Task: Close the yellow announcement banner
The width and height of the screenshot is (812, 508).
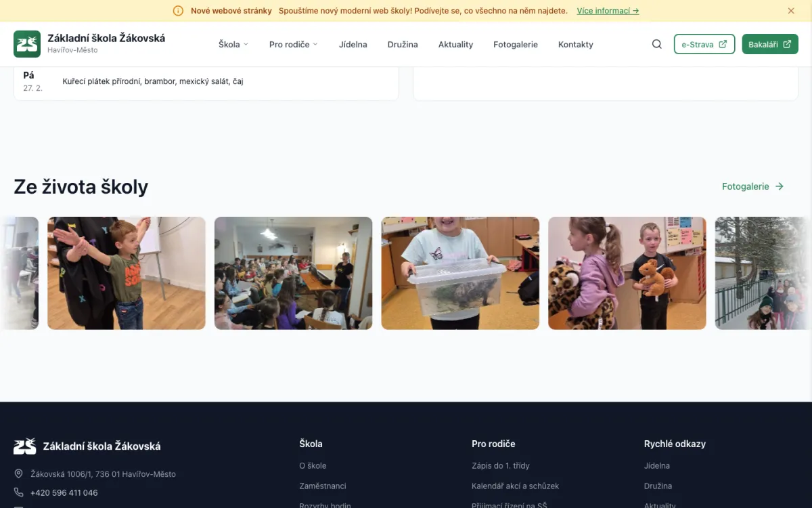Action: tap(791, 11)
